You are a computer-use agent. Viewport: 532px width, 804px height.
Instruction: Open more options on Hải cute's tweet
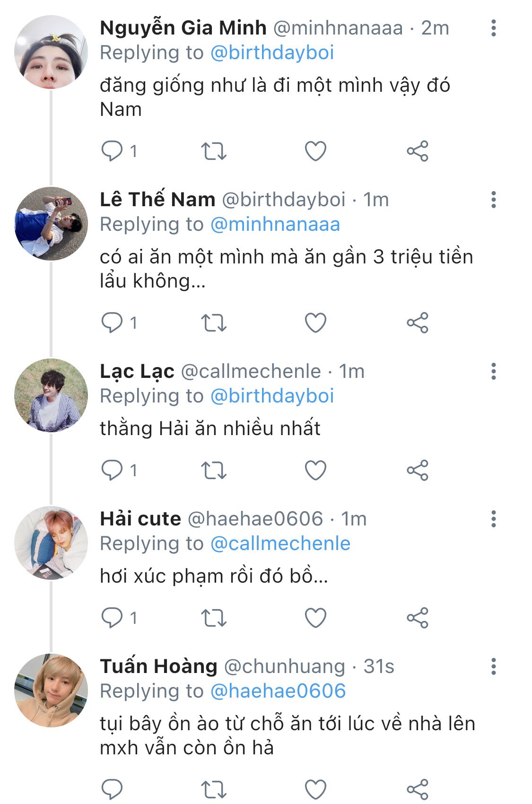point(494,519)
